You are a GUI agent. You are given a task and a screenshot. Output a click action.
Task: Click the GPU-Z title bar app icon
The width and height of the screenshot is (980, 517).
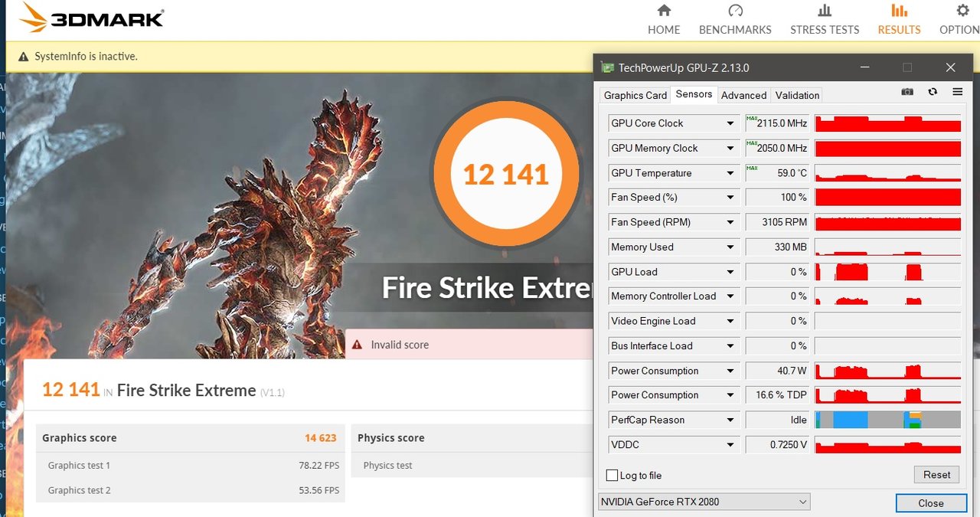point(607,68)
